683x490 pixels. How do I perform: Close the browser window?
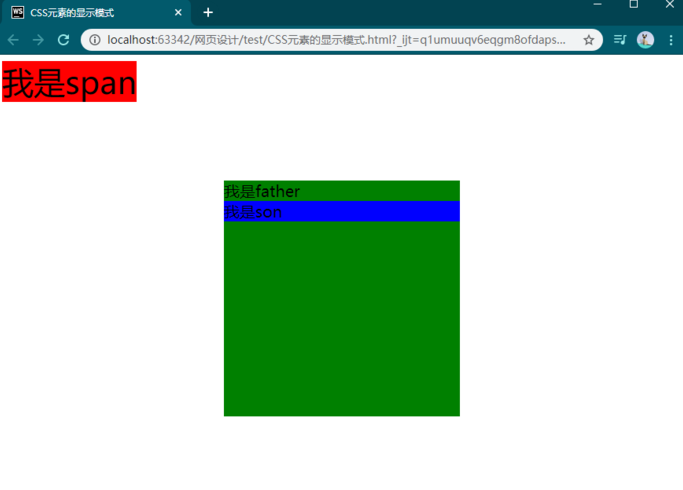pos(670,4)
